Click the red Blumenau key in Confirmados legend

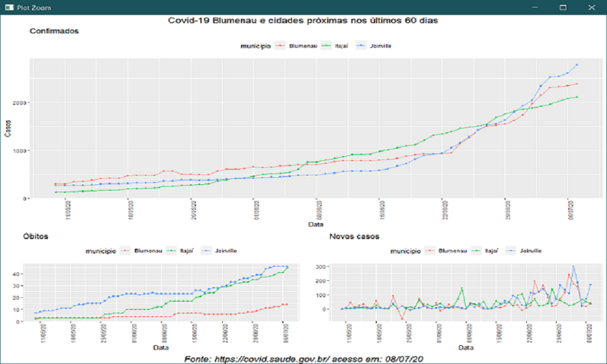(x=280, y=45)
